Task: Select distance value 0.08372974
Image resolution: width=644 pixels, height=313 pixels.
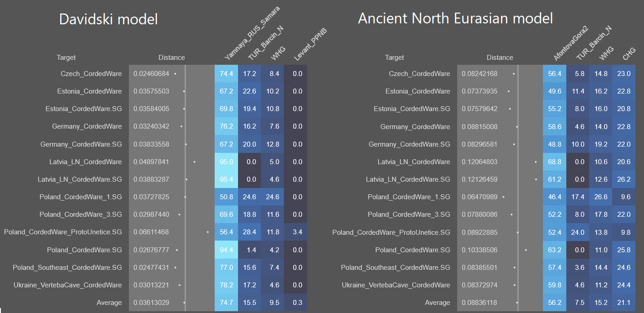Action: tap(480, 285)
